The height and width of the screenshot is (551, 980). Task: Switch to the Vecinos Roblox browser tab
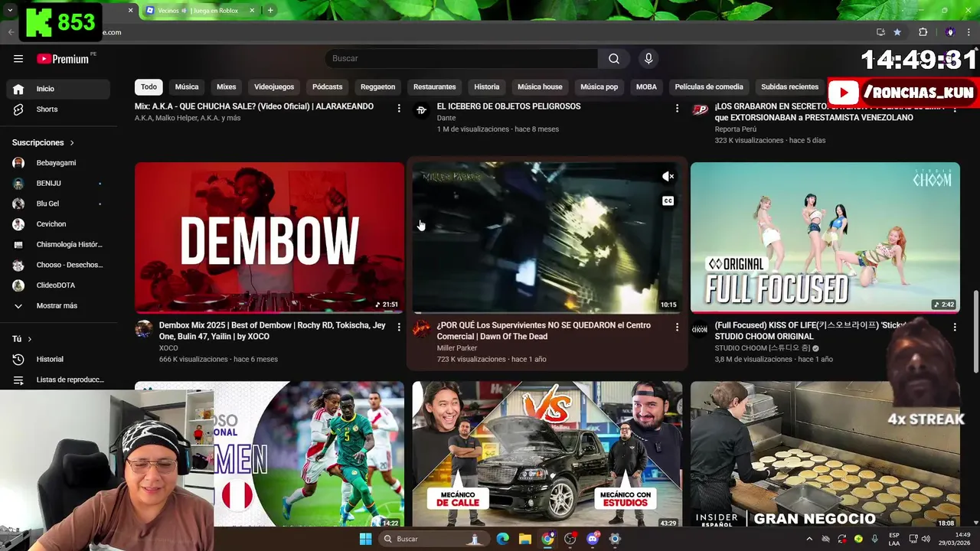click(199, 11)
